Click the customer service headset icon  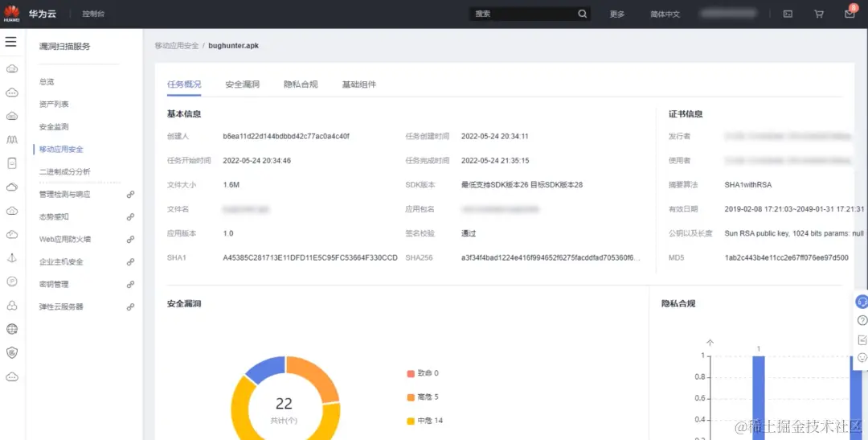pos(862,302)
